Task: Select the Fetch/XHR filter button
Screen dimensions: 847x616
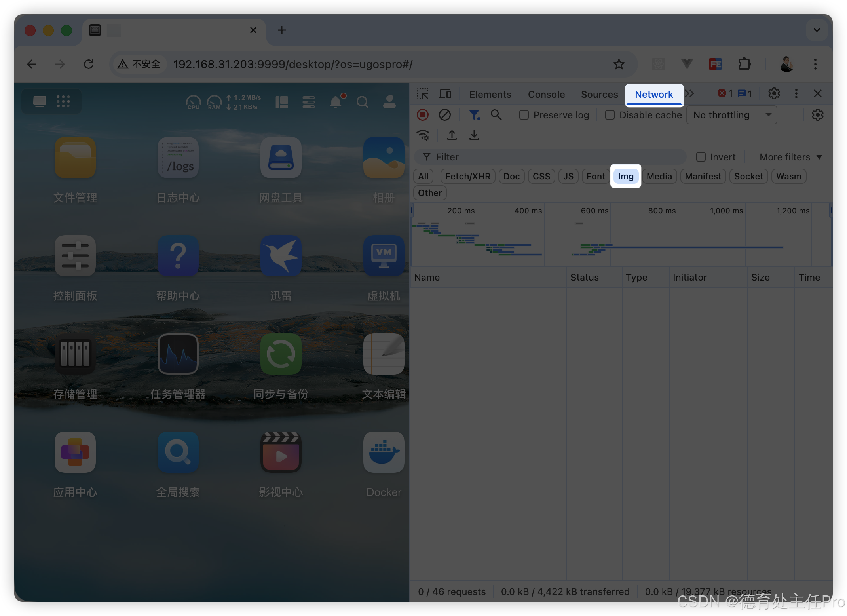Action: coord(467,176)
